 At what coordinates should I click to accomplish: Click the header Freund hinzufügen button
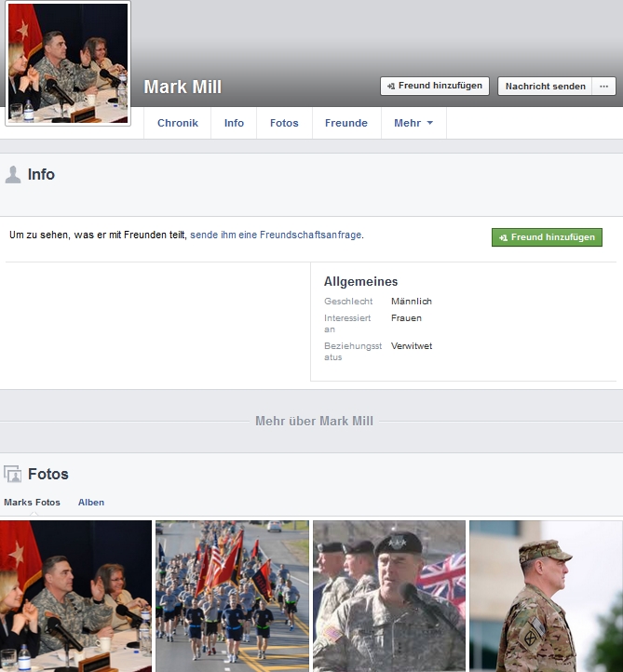click(434, 86)
